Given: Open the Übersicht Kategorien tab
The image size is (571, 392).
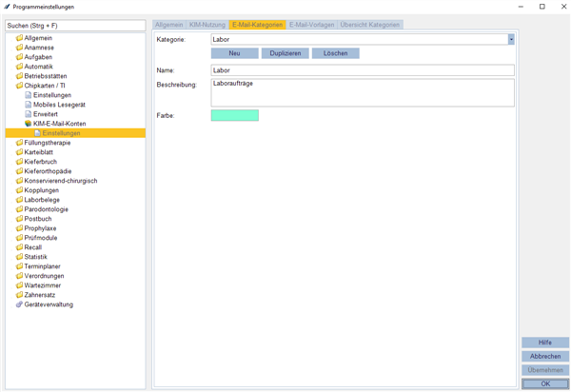Looking at the screenshot, I should coord(370,25).
